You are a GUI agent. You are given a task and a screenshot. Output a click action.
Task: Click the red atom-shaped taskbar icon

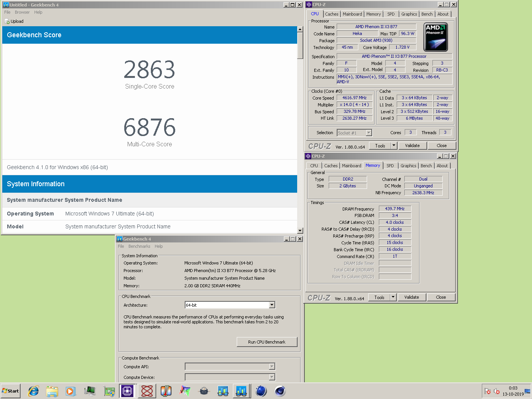[x=147, y=391]
